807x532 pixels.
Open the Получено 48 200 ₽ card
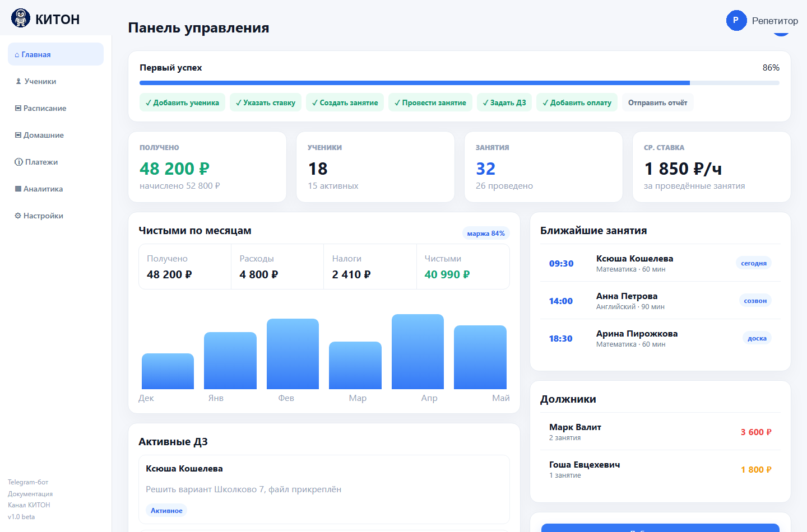click(x=207, y=167)
